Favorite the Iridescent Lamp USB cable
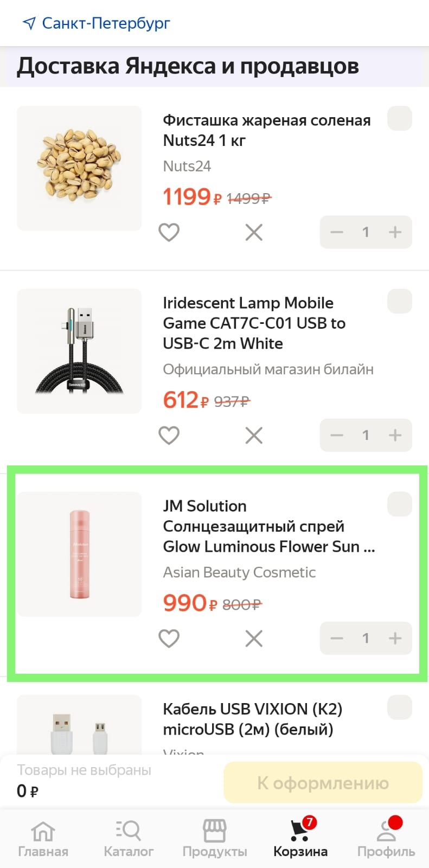This screenshot has height=868, width=429. (x=169, y=435)
